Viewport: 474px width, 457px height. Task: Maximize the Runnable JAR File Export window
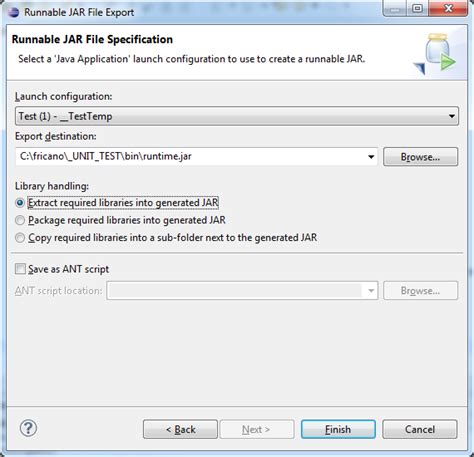click(x=417, y=8)
